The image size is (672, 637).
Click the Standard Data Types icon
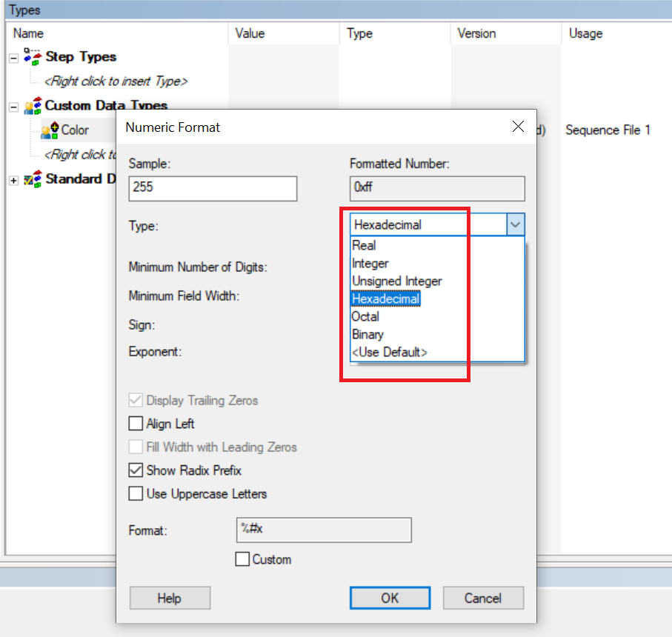[33, 179]
